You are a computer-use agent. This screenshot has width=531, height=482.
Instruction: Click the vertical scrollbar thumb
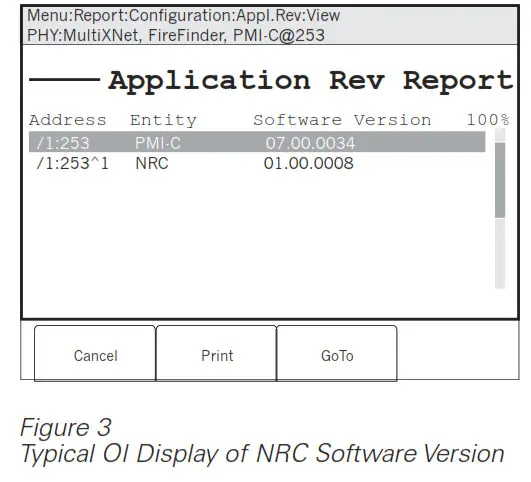pyautogui.click(x=500, y=180)
